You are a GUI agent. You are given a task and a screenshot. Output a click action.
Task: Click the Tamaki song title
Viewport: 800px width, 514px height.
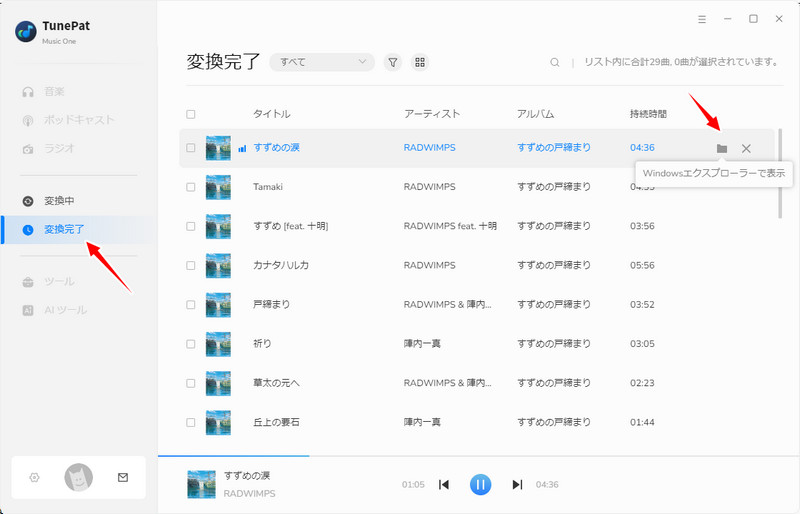coord(268,187)
